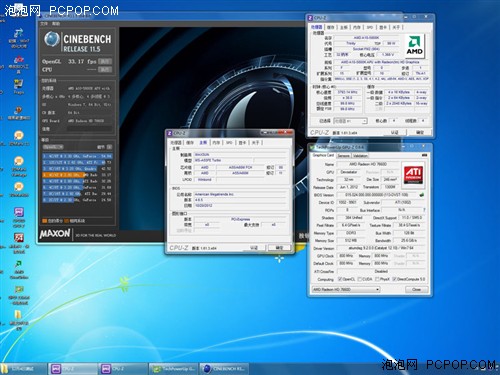The width and height of the screenshot is (500, 375).
Task: Click the folder button in the taskbar
Action: (x=23, y=369)
